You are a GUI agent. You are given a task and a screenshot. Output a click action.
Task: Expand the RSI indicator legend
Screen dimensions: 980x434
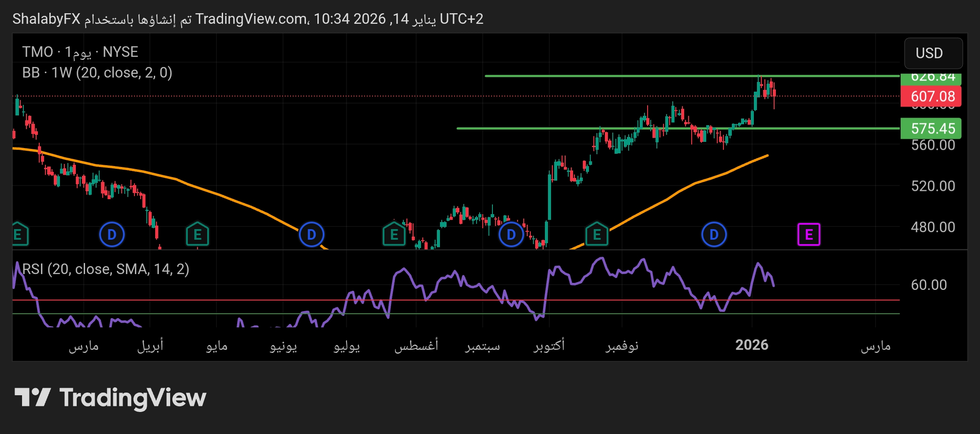106,269
